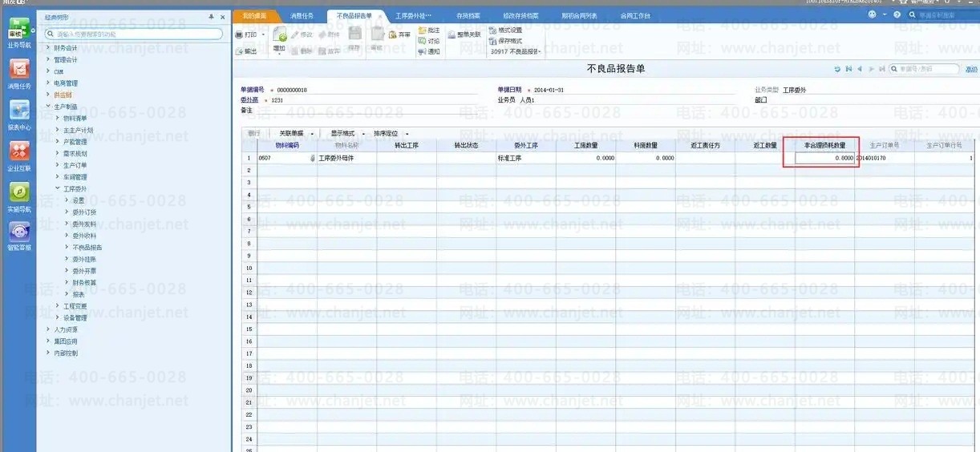Click the 单据号/条码 search field
The image size is (980, 452).
pos(924,70)
